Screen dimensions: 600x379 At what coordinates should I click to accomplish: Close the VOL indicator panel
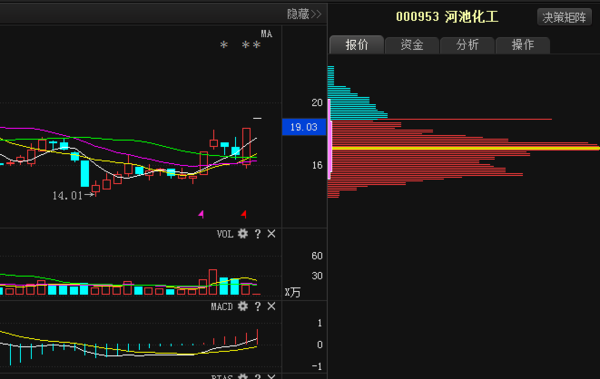(x=271, y=234)
